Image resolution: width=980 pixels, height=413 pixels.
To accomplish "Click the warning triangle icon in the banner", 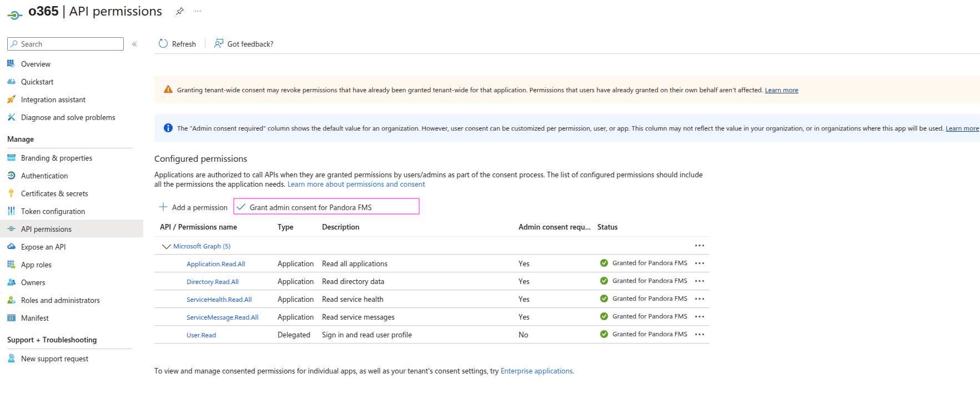I will [x=168, y=89].
